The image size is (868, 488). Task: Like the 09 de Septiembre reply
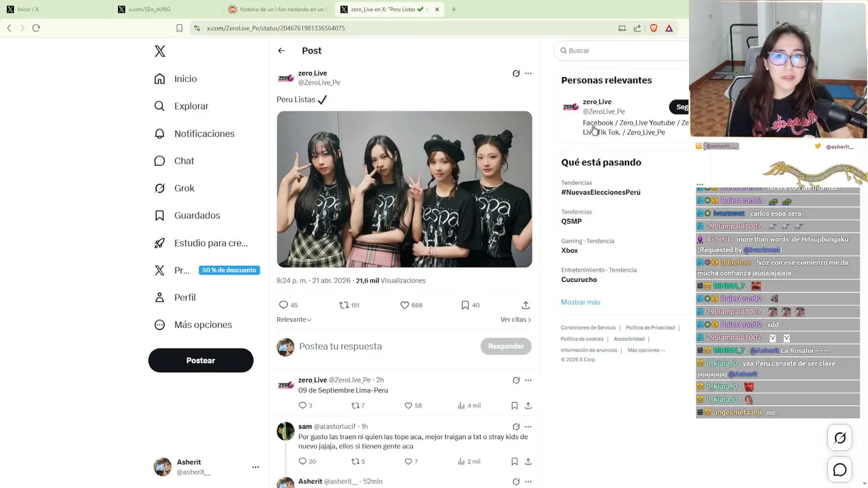click(408, 405)
